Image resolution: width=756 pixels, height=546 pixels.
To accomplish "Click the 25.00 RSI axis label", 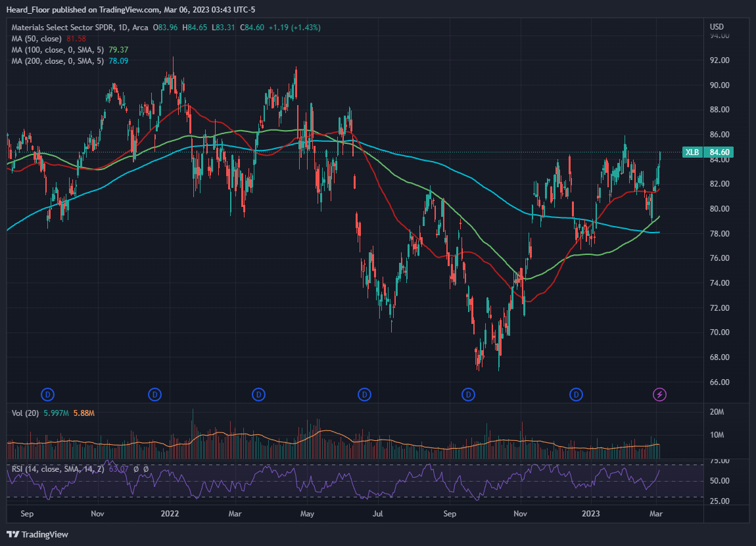I will (719, 501).
